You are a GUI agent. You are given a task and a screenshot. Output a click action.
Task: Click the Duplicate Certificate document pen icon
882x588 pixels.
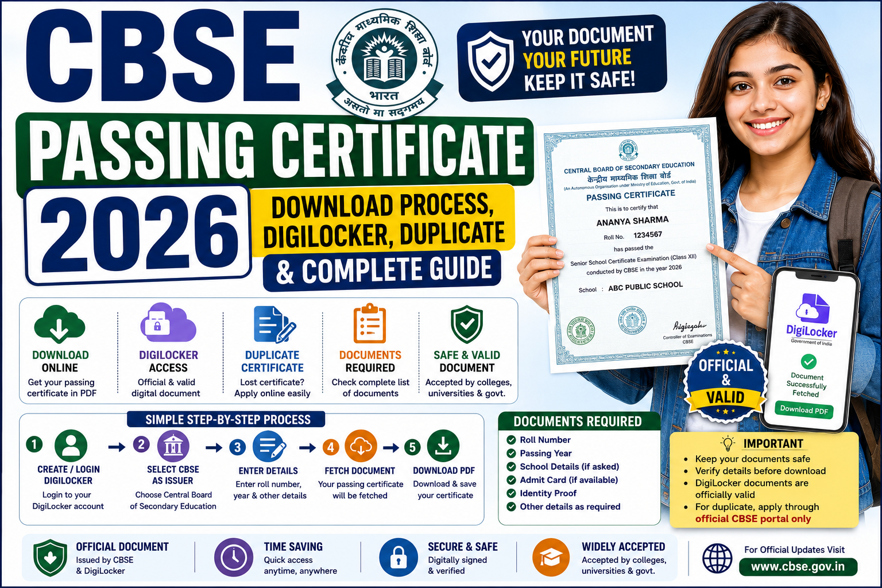pyautogui.click(x=274, y=324)
